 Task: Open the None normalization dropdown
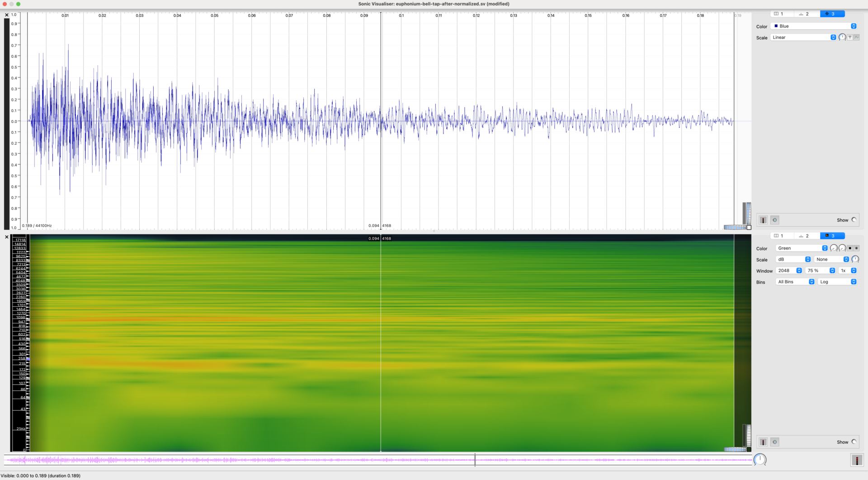pos(832,260)
